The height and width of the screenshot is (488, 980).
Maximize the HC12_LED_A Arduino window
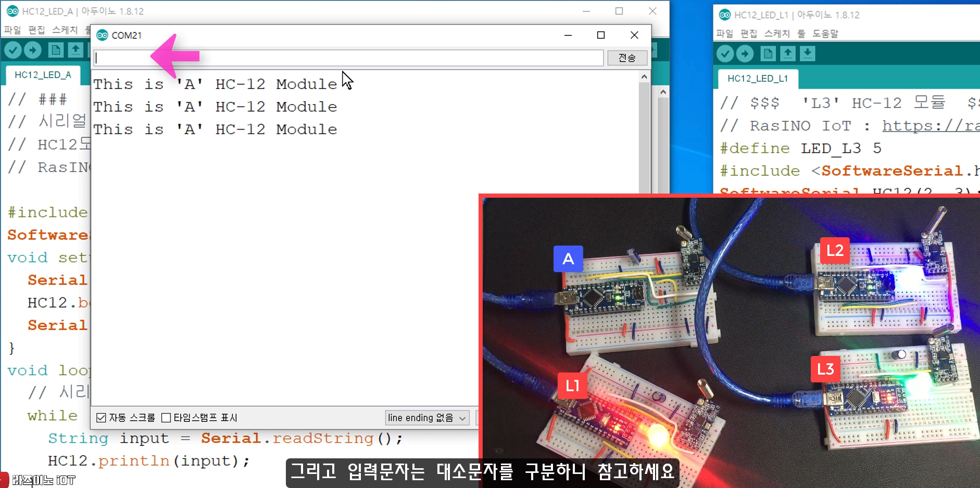pyautogui.click(x=619, y=11)
